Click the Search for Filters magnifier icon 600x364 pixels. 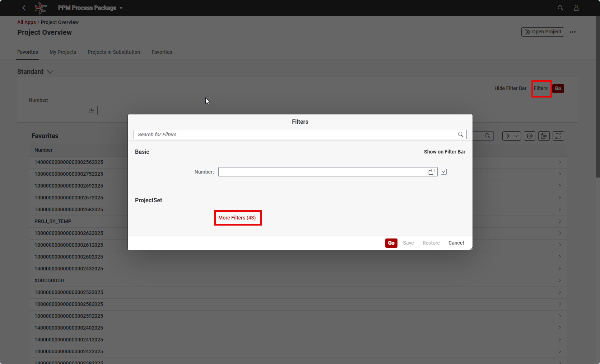coord(460,134)
